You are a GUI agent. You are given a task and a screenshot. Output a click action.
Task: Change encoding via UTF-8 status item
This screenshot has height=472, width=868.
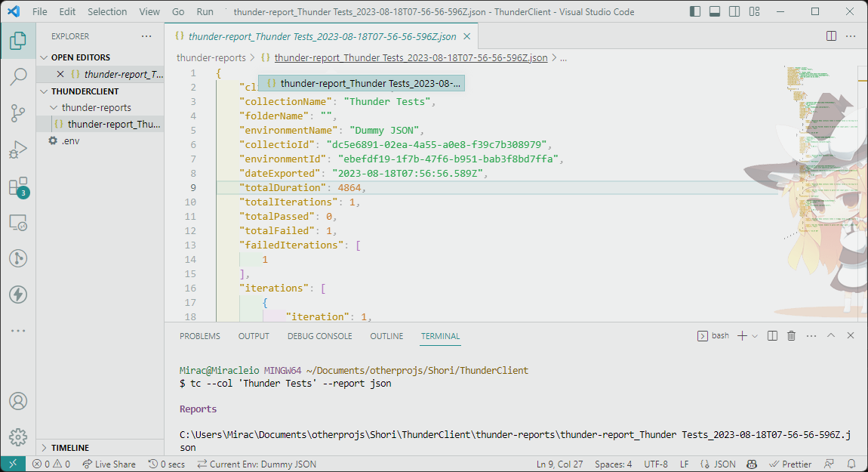656,464
